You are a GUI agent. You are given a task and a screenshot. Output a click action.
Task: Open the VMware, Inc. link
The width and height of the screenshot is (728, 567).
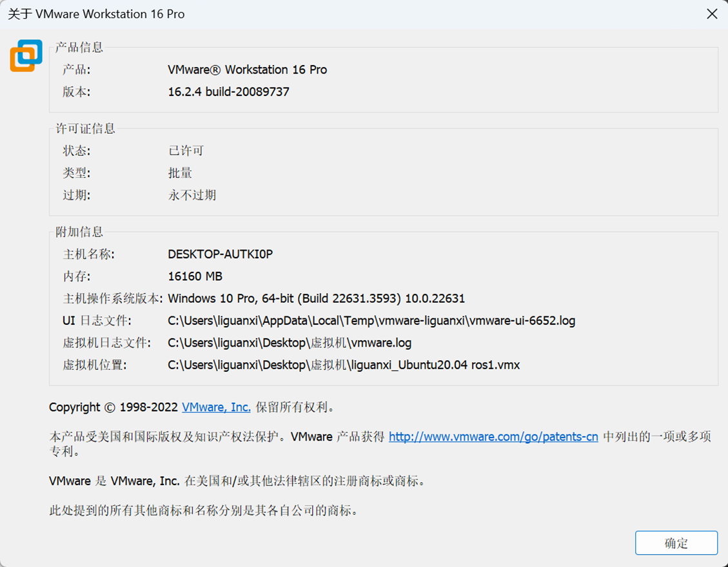[x=216, y=407]
